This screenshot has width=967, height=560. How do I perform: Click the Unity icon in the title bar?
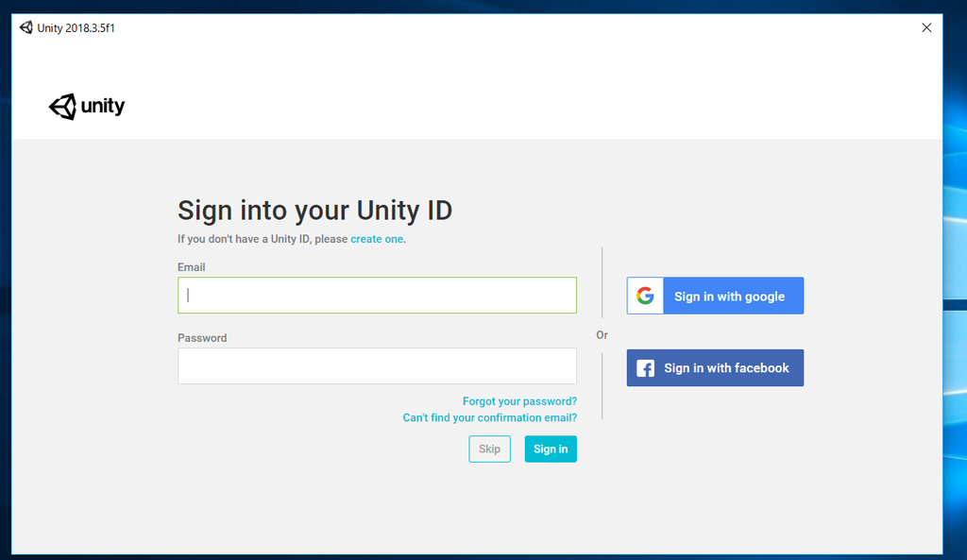25,27
